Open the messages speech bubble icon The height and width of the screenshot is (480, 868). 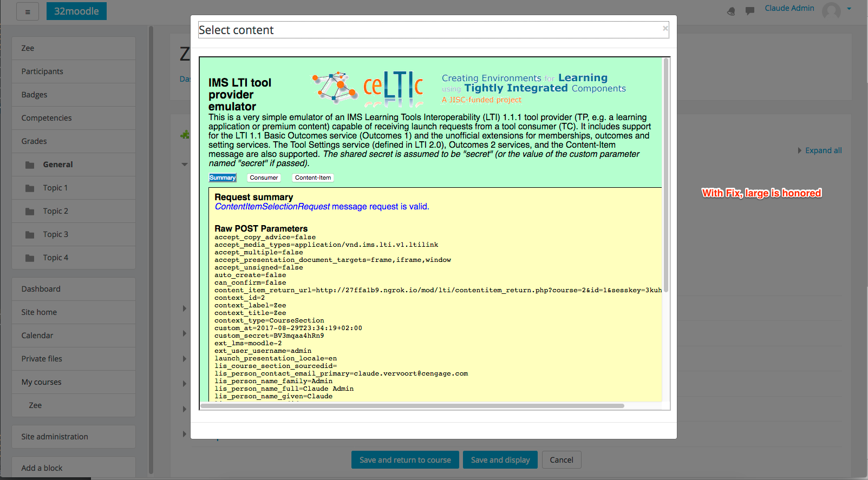(x=750, y=11)
